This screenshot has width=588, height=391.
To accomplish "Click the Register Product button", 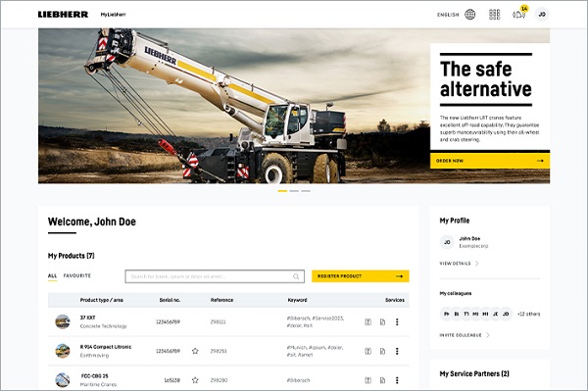I will [x=361, y=276].
